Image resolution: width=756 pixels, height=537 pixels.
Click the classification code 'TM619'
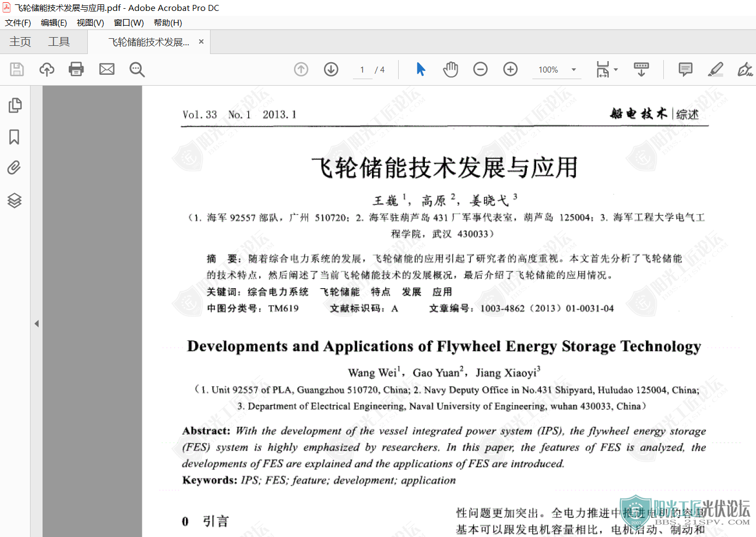coord(284,308)
